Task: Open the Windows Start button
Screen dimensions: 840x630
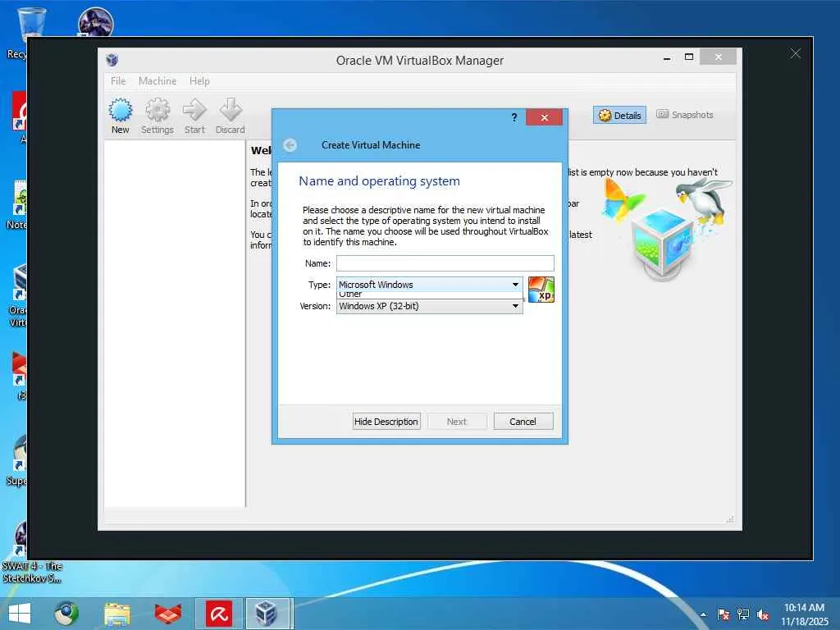Action: click(x=20, y=614)
